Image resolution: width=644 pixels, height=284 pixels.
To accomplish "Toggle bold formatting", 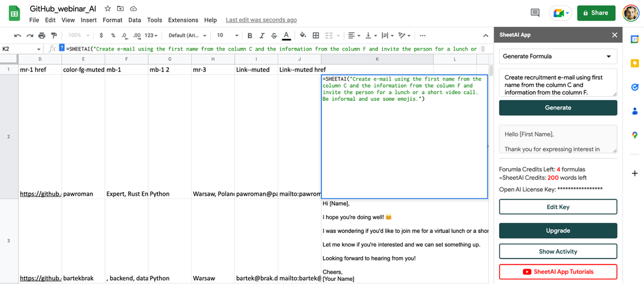I will tap(250, 35).
